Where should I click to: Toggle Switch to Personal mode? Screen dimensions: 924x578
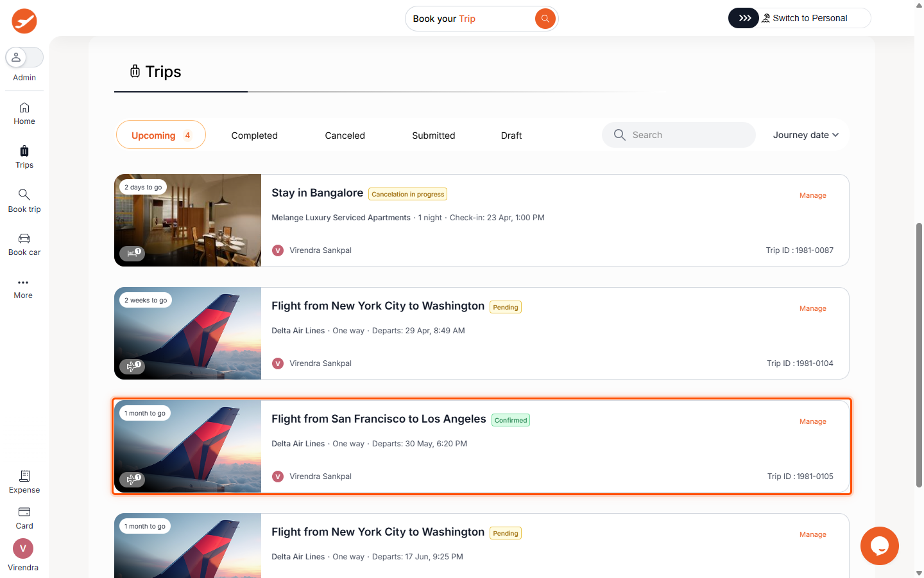pyautogui.click(x=799, y=18)
